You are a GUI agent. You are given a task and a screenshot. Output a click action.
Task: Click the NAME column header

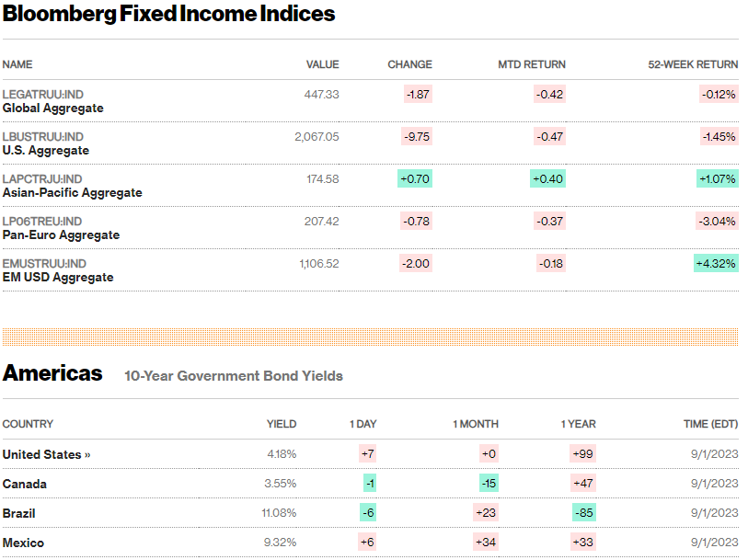(17, 64)
